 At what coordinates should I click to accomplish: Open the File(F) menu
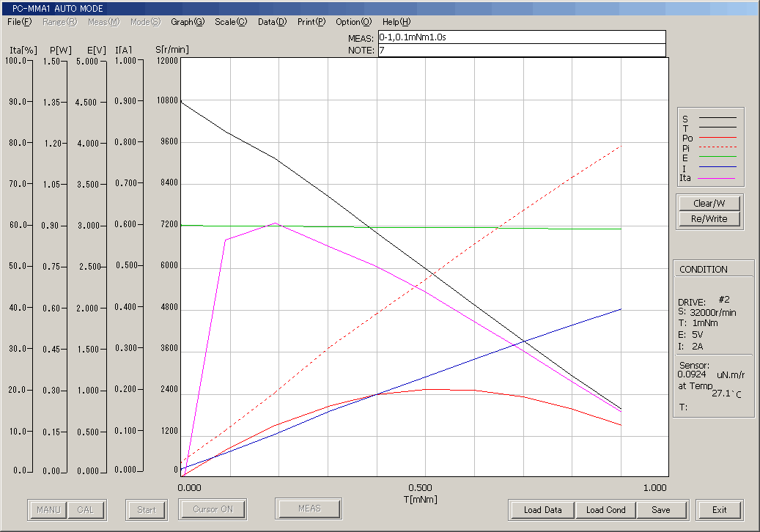(x=19, y=22)
